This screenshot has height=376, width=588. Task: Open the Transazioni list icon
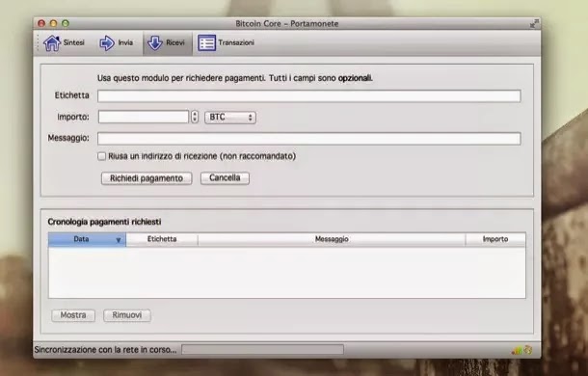(206, 43)
